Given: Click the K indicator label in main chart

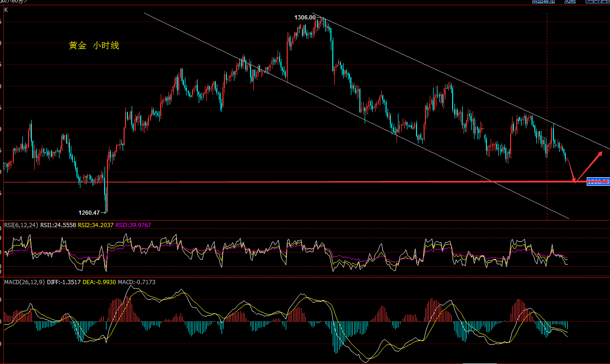Looking at the screenshot, I should (6, 9).
